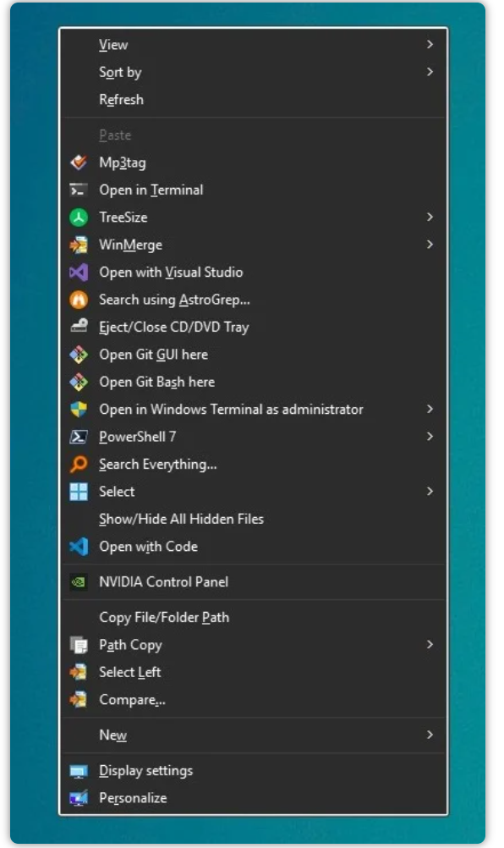Screen dimensions: 504x848
Task: Choose the greyed Paste entry
Action: coord(115,135)
